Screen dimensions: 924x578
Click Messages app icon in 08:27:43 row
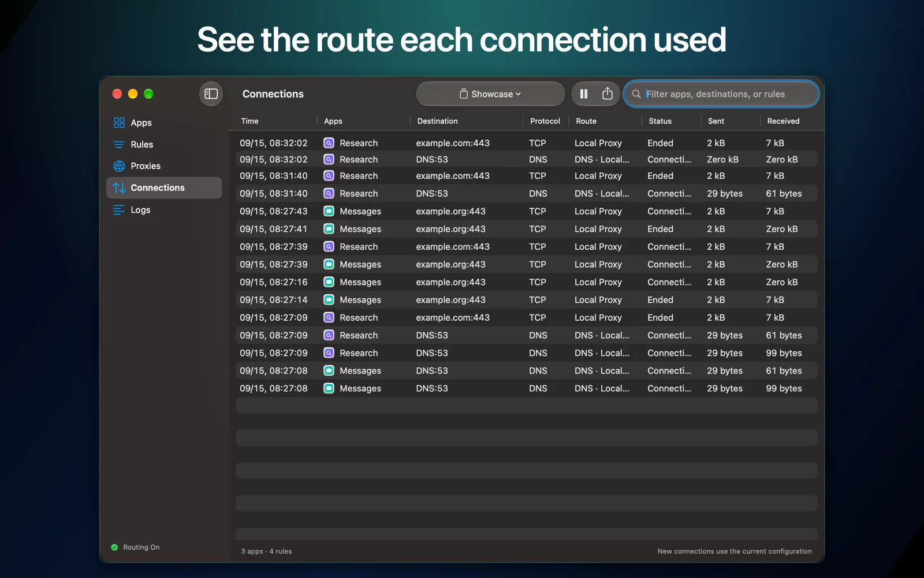pos(329,211)
